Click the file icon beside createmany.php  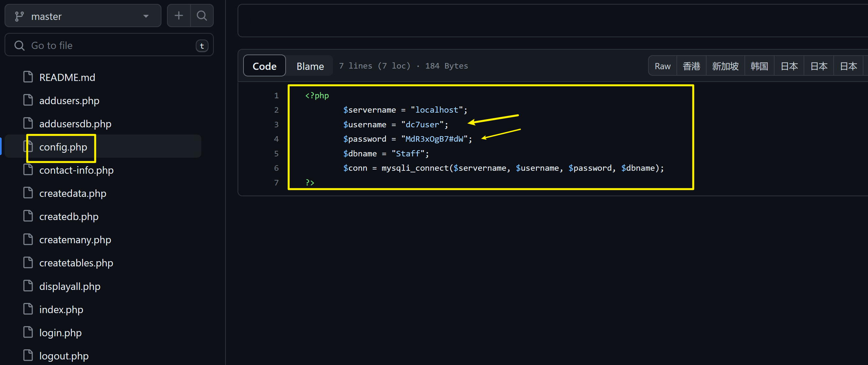[28, 239]
